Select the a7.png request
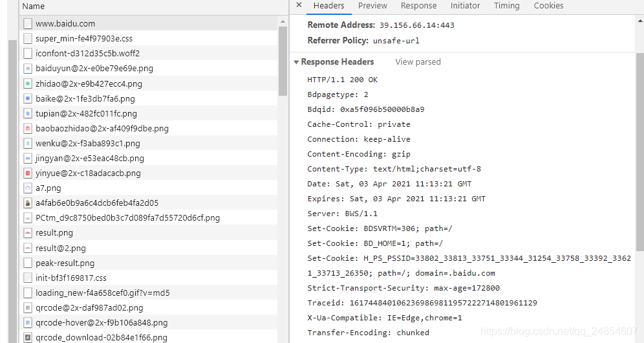Screen dimensions: 644x343 148,188
